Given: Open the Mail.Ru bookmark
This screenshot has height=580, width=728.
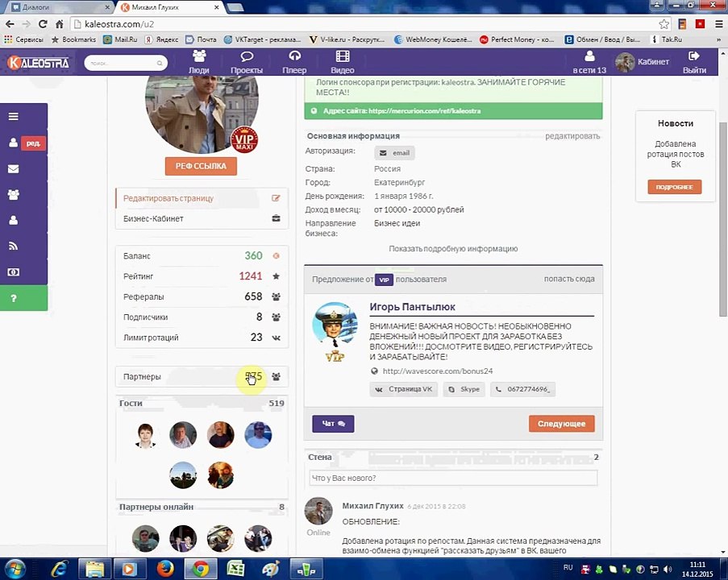Looking at the screenshot, I should [120, 39].
